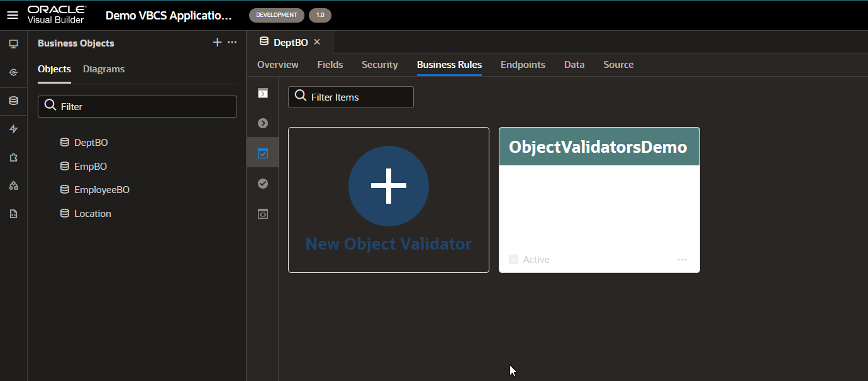The height and width of the screenshot is (381, 868).
Task: Toggle the Active checkbox on ObjectValidatorsDemo
Action: tap(513, 260)
